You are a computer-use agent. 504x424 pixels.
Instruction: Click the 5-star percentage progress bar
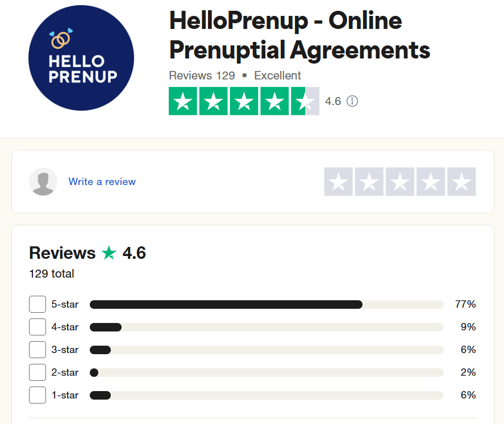tap(267, 304)
